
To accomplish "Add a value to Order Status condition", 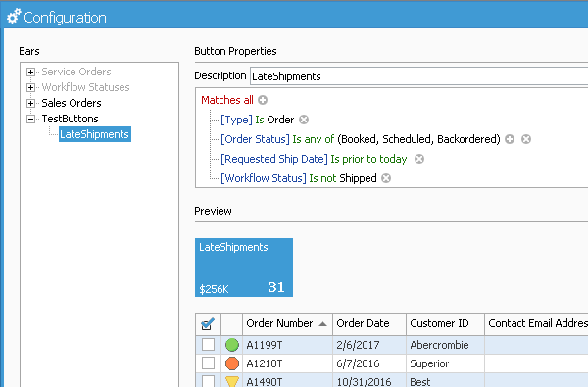I will [510, 139].
